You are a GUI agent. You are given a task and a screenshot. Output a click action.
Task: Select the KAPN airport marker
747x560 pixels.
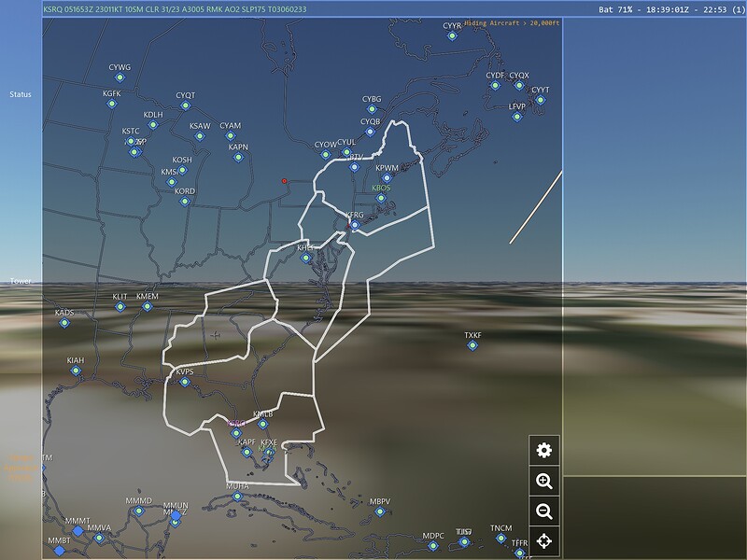pos(239,157)
